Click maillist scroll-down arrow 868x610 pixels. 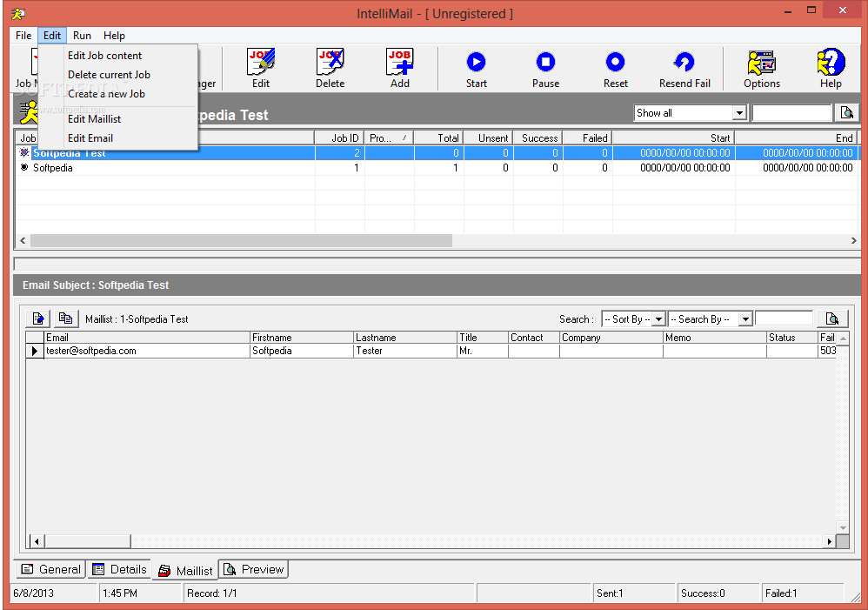point(843,527)
